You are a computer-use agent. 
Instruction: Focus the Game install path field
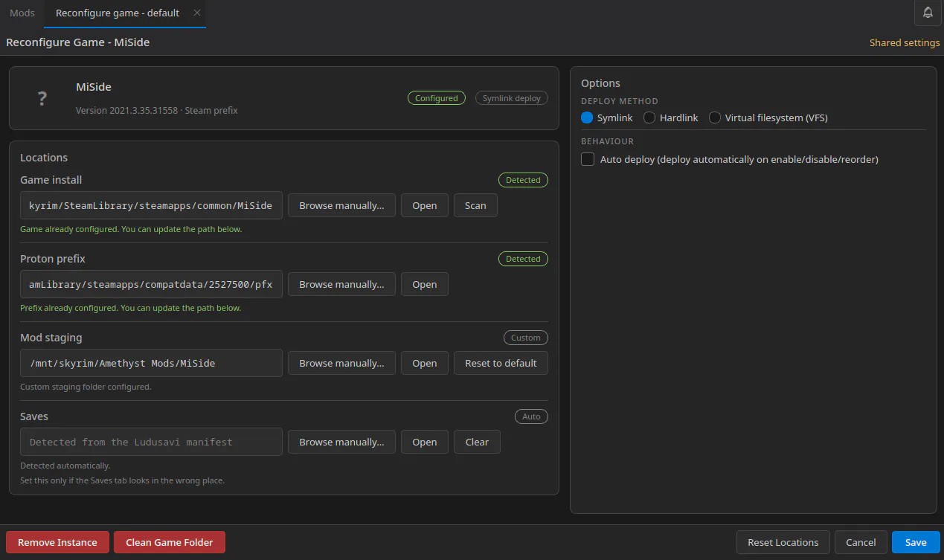coord(151,205)
